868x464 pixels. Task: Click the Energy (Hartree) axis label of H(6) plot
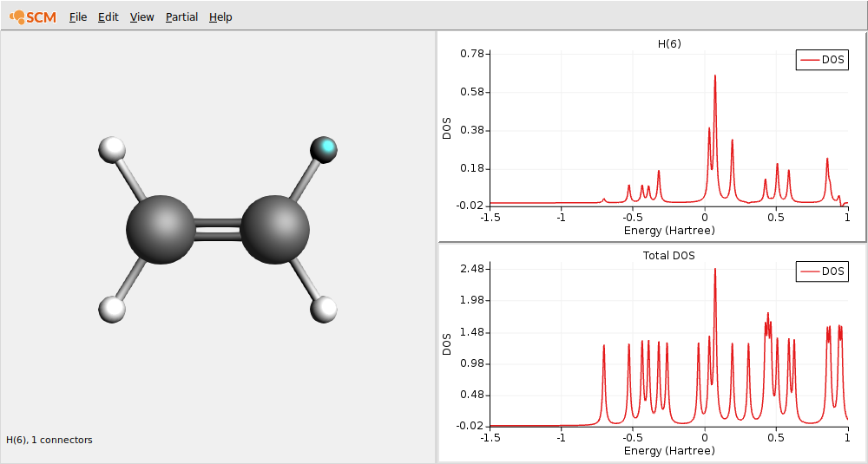point(668,231)
